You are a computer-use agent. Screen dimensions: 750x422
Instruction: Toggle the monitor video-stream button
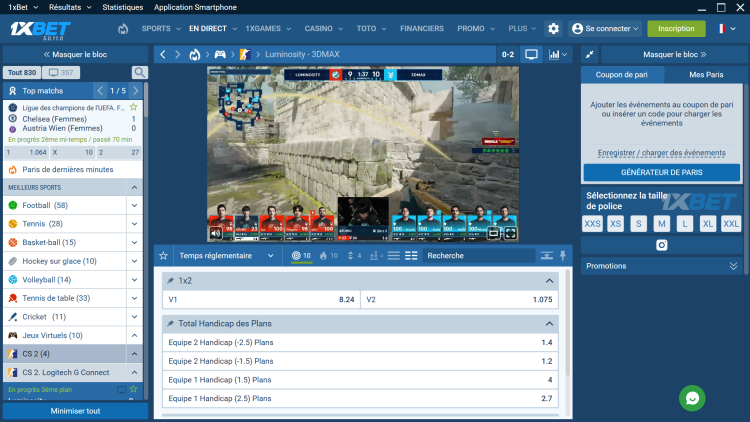point(531,55)
